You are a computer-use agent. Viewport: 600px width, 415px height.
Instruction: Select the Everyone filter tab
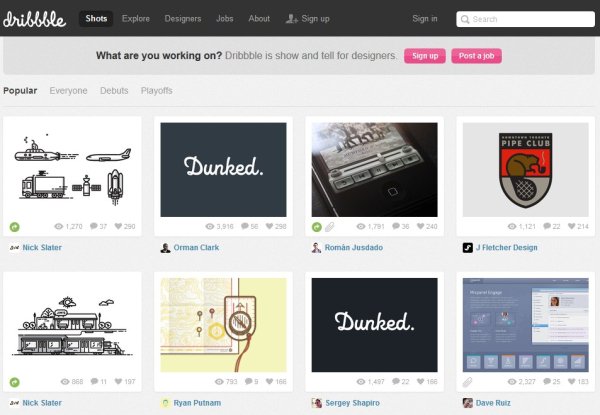pyautogui.click(x=68, y=91)
